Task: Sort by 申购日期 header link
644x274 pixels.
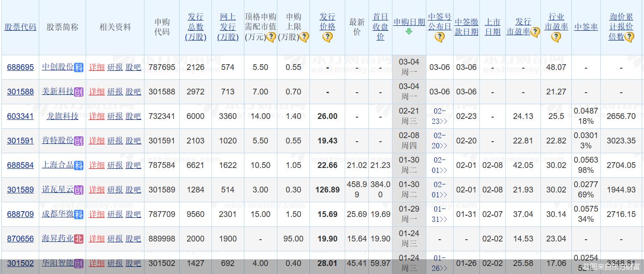Action: click(409, 22)
